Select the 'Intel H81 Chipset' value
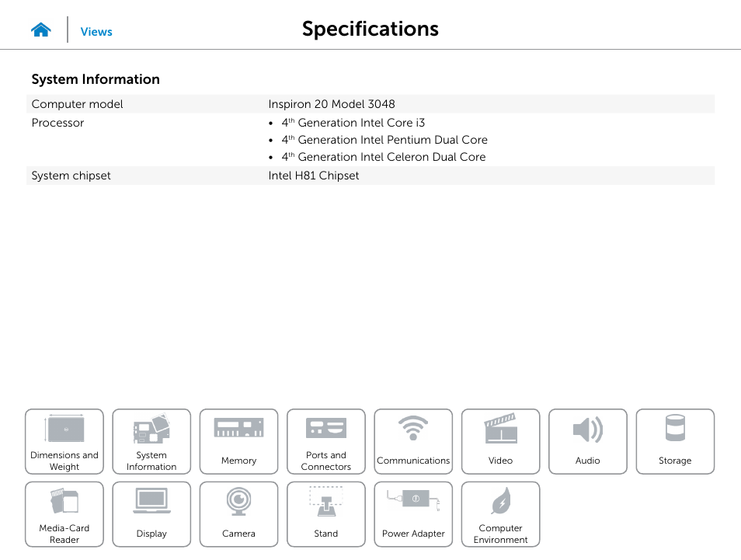The image size is (741, 560). (314, 176)
